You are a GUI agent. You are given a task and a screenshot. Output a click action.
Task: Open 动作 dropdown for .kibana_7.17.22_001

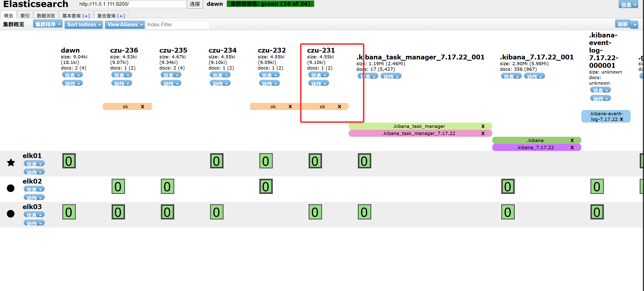(534, 76)
